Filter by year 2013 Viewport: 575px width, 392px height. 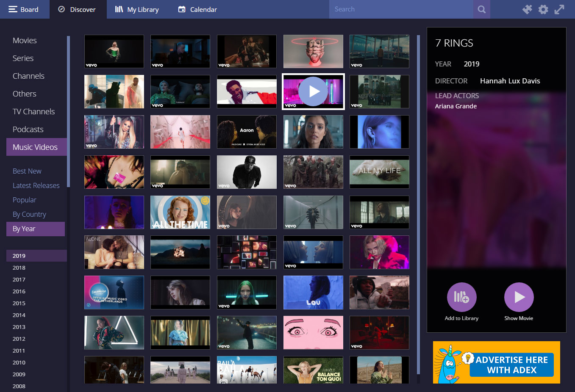(36, 327)
